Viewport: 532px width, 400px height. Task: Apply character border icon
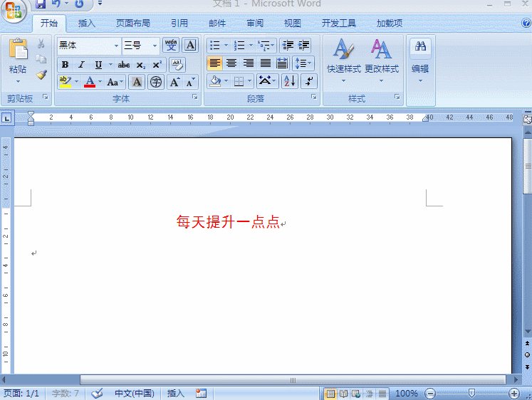pos(190,45)
